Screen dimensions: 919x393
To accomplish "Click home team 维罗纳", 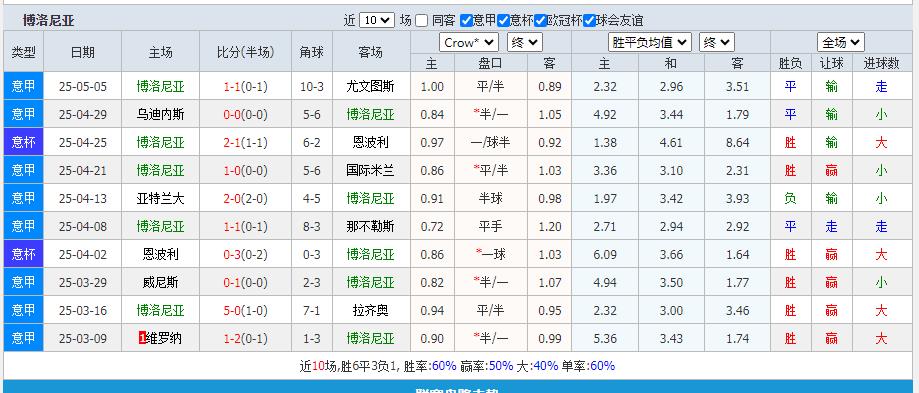I will pos(164,338).
